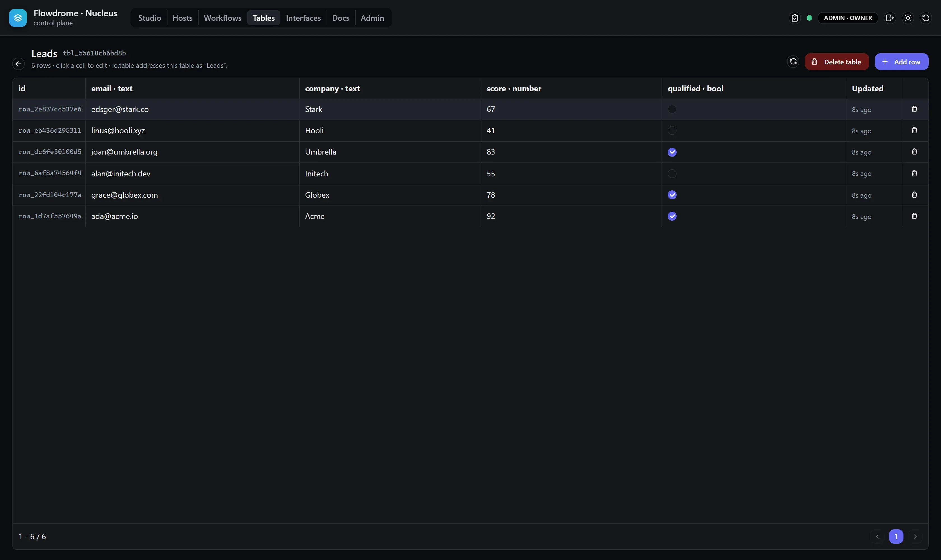The width and height of the screenshot is (941, 560).
Task: Go to the next page chevron
Action: click(x=915, y=536)
